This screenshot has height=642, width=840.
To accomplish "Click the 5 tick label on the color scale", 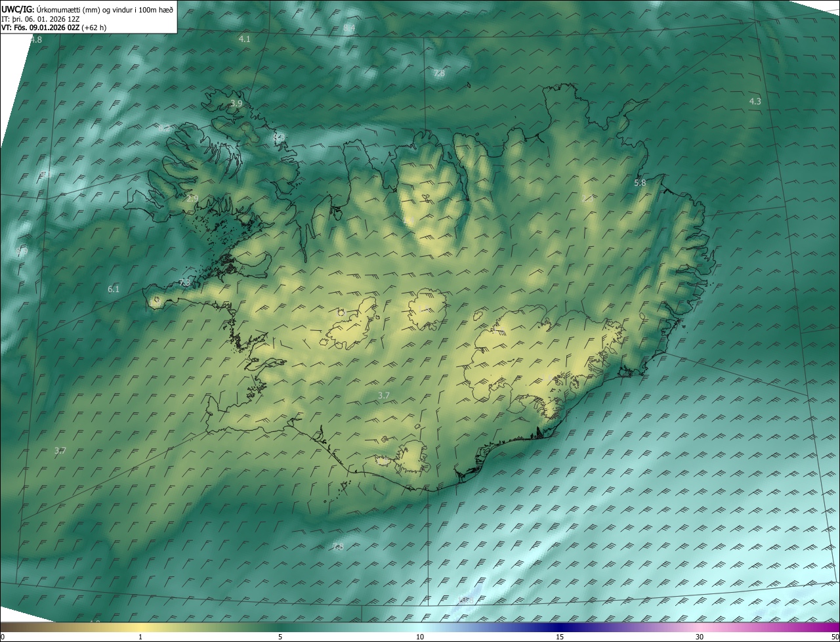I will [x=280, y=637].
